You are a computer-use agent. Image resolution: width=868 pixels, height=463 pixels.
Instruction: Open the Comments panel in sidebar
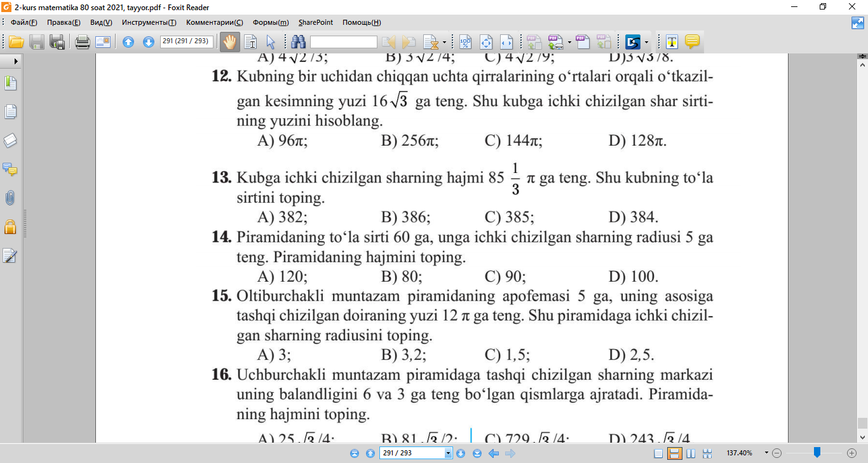point(10,169)
